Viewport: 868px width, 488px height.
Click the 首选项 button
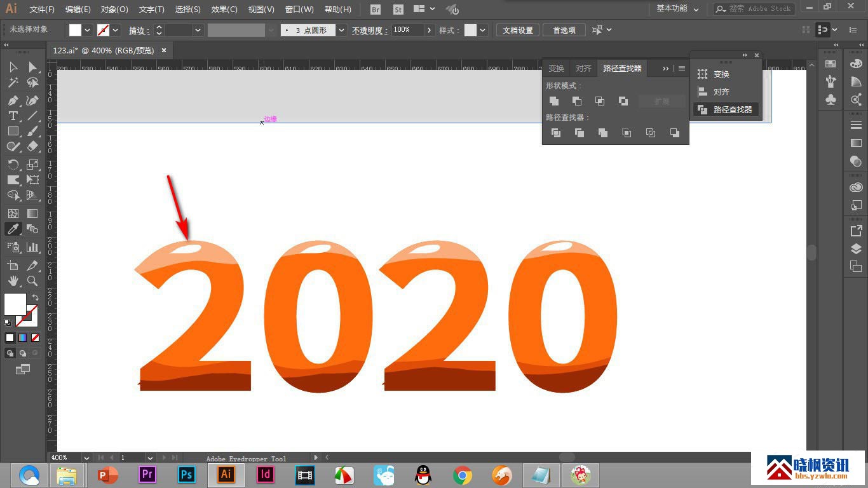click(564, 30)
